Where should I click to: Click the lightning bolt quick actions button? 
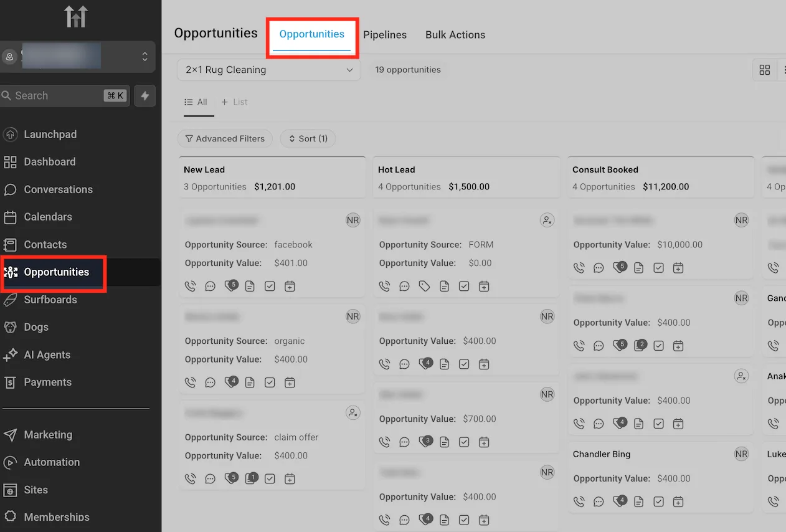(x=145, y=96)
